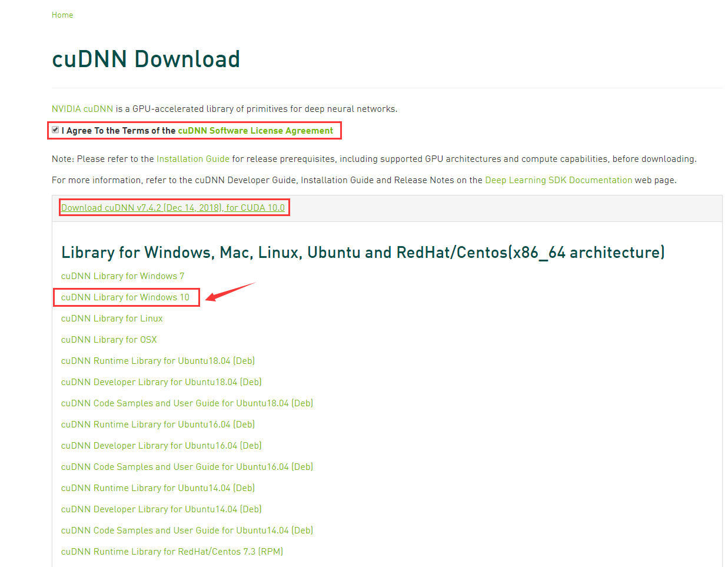Uncheck the license agreement checkbox
Screen dimensions: 728x567
pyautogui.click(x=55, y=130)
